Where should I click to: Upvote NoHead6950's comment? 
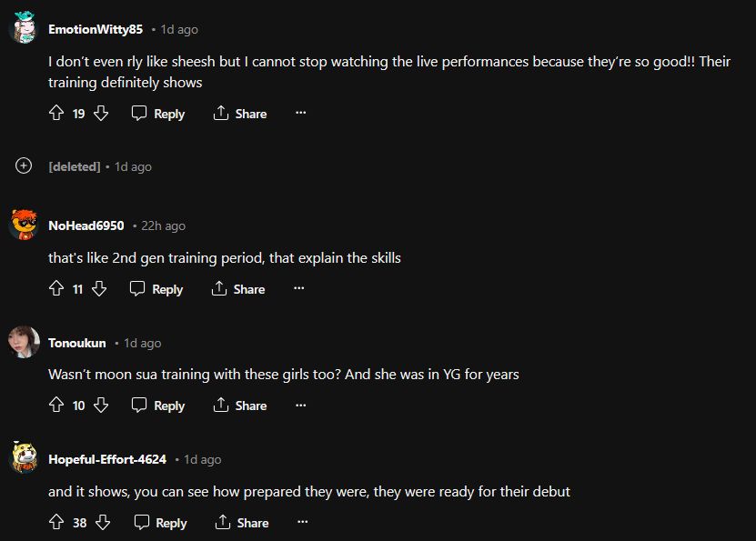tap(56, 289)
